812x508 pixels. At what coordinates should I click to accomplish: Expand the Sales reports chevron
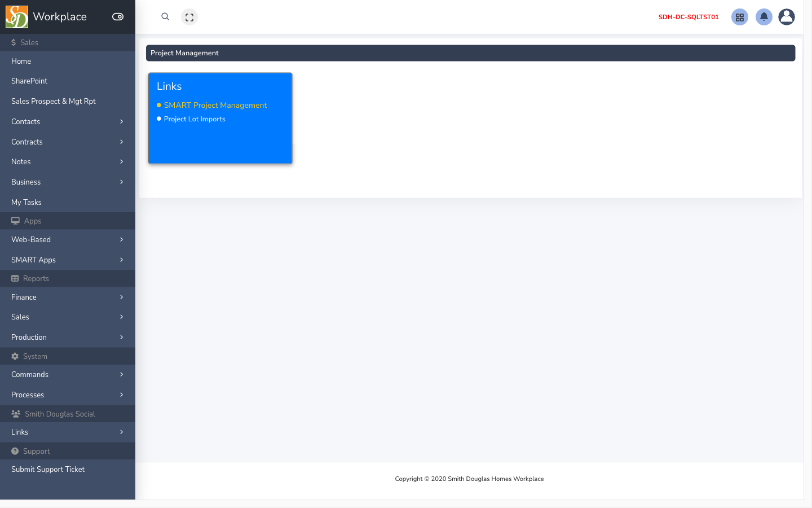tap(121, 317)
